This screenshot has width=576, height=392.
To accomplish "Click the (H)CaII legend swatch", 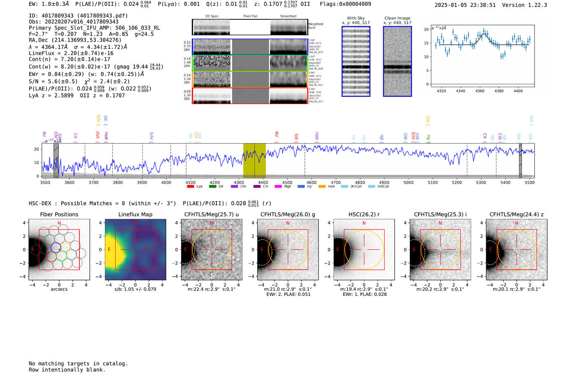I will tap(372, 186).
